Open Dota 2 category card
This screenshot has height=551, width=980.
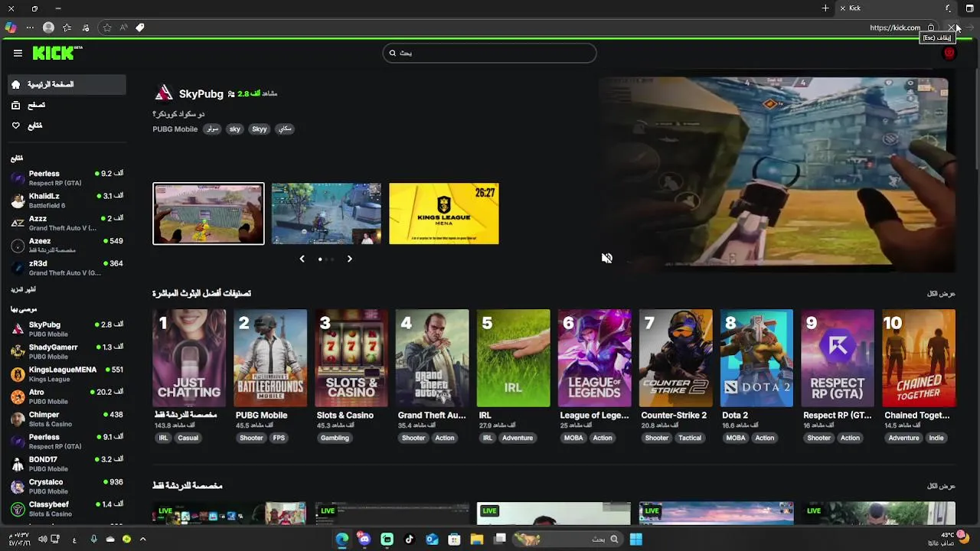click(x=756, y=358)
